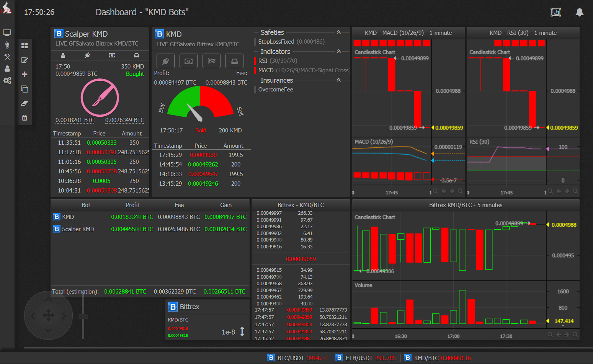Select the user tab in Scalper KMD panel
593x364 pixels.
pyautogui.click(x=63, y=55)
